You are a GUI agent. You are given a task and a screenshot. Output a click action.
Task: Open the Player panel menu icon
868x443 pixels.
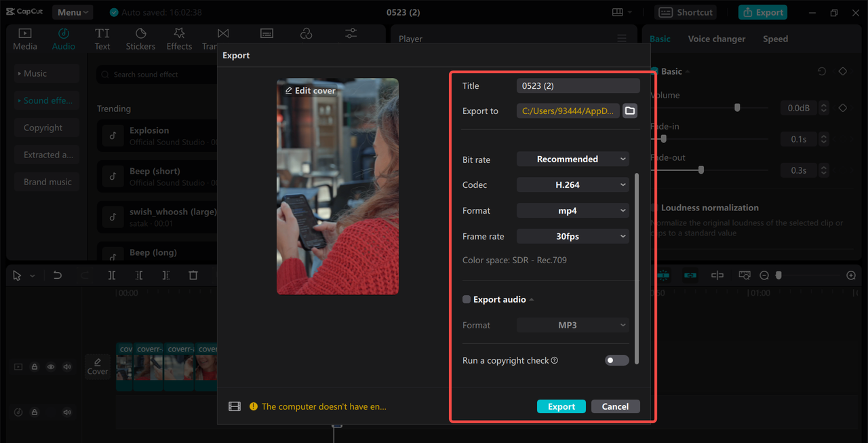[x=622, y=39]
